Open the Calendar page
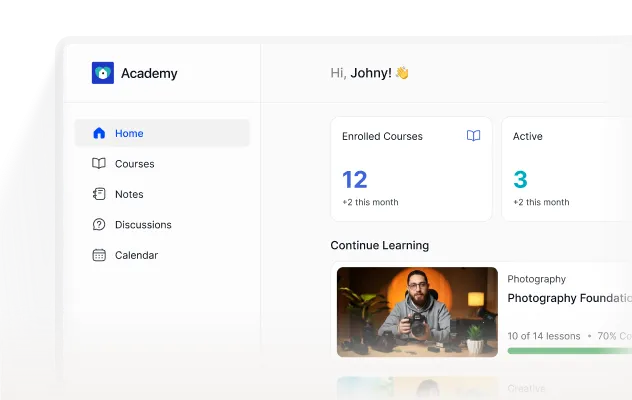632x400 pixels. coord(162,255)
